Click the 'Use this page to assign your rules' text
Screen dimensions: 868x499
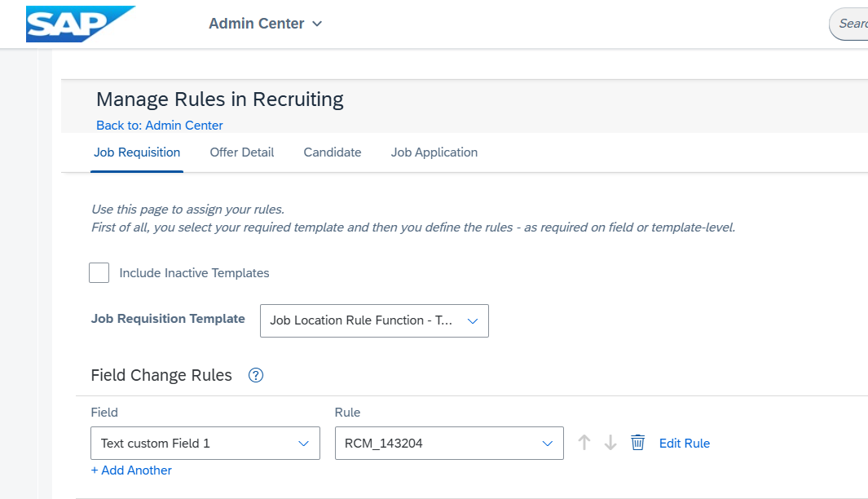pyautogui.click(x=187, y=210)
